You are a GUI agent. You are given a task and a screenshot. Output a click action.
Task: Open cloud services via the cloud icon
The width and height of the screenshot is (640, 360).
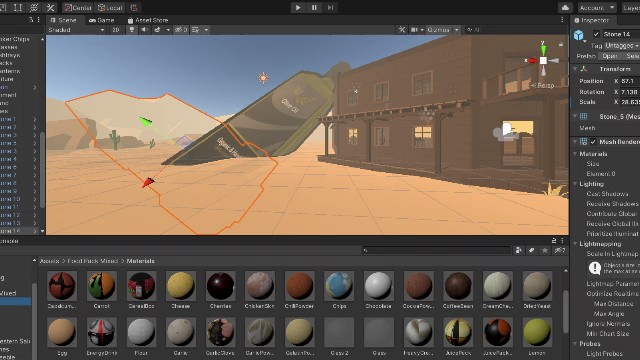coord(565,7)
